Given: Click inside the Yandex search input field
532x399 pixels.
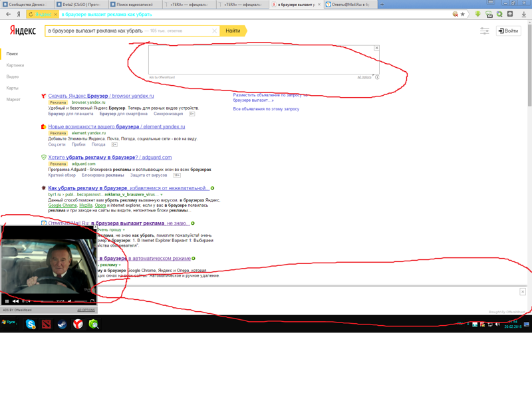Looking at the screenshot, I should point(126,31).
